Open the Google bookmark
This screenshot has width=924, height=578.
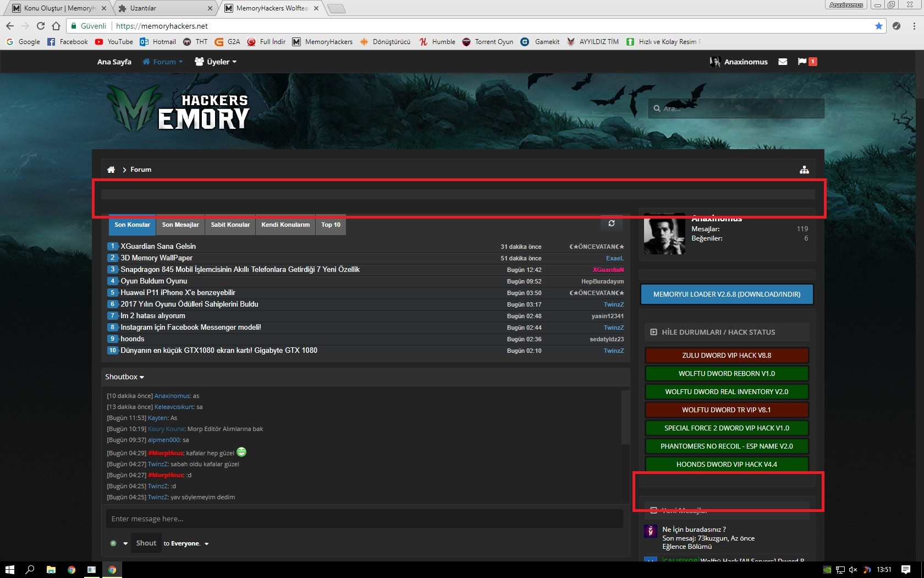[23, 42]
